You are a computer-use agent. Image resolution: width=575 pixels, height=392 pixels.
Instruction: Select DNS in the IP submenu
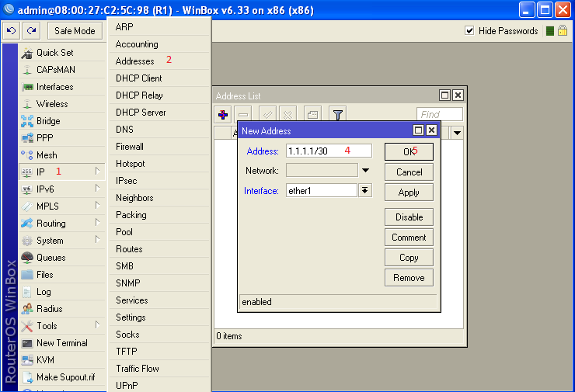point(159,130)
